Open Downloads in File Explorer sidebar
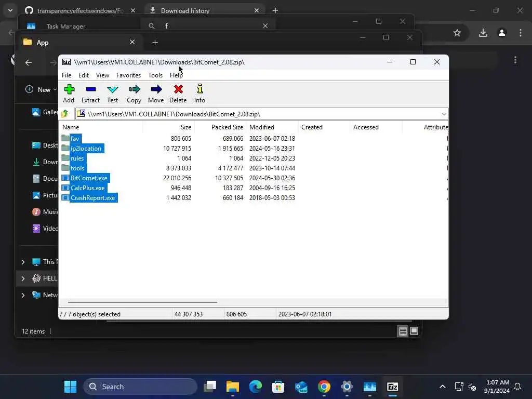 [45, 162]
